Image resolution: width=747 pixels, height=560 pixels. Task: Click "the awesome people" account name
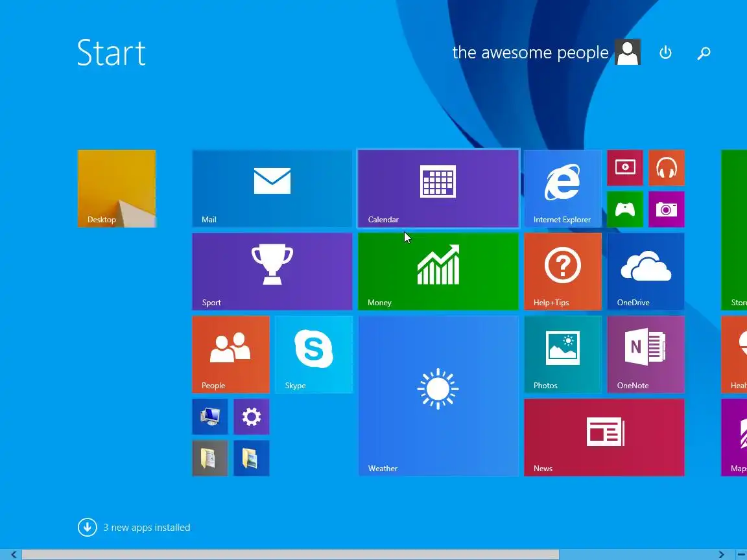click(x=530, y=52)
